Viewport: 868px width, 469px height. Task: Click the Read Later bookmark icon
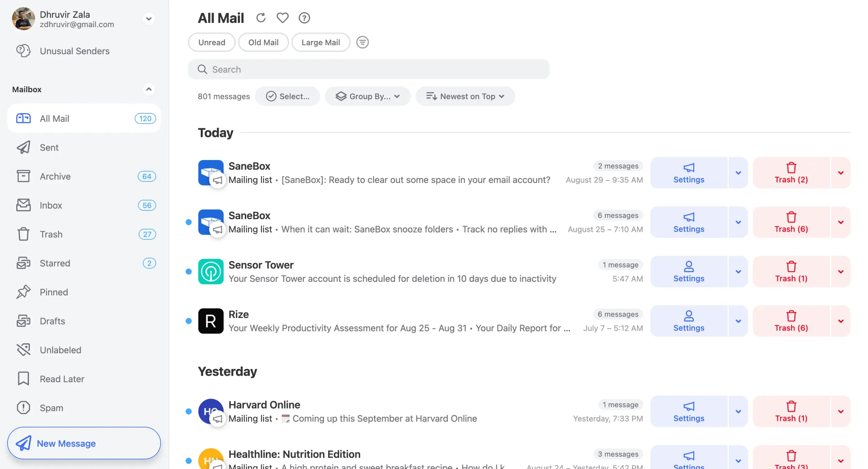pyautogui.click(x=23, y=378)
